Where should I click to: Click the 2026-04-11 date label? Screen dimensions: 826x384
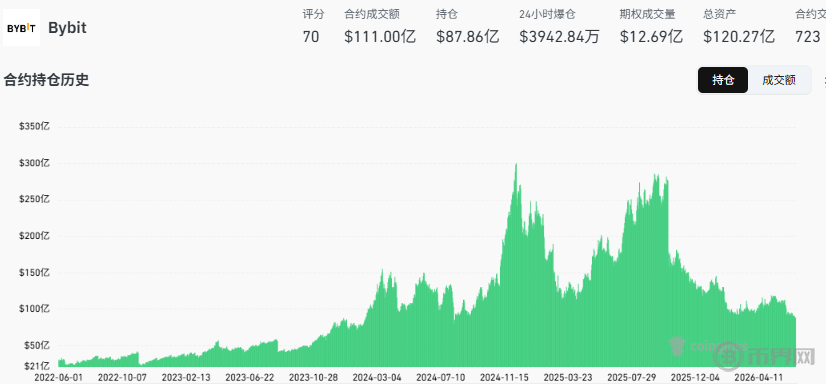pos(759,378)
